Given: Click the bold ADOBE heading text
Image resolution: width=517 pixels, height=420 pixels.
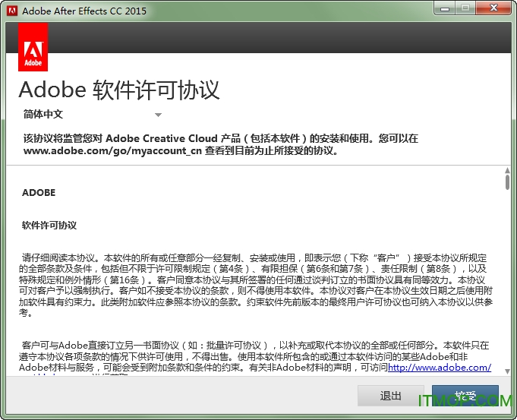Looking at the screenshot, I should tap(39, 192).
